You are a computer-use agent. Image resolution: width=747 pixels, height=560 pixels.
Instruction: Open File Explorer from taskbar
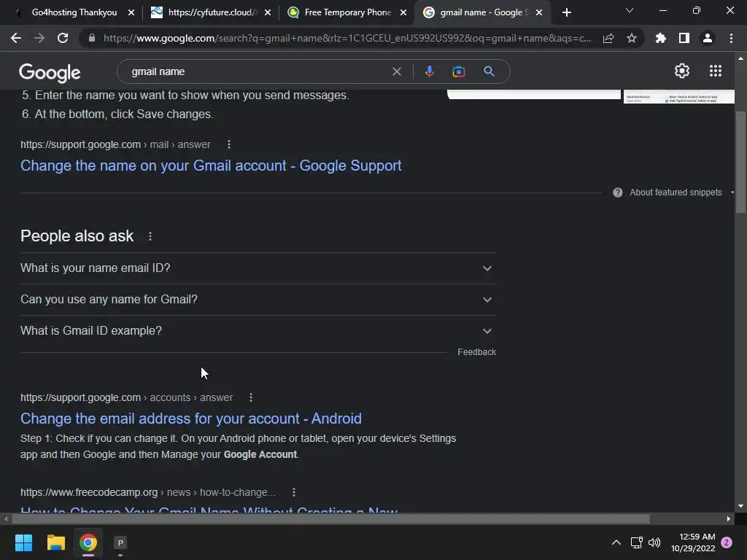pyautogui.click(x=55, y=542)
